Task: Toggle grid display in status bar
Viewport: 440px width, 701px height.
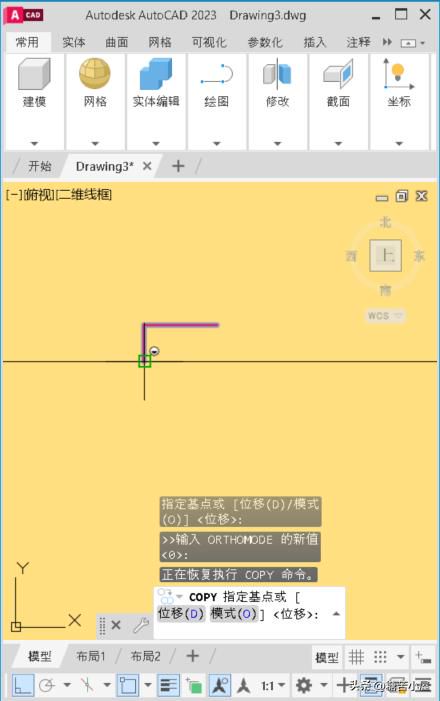Action: pyautogui.click(x=356, y=657)
